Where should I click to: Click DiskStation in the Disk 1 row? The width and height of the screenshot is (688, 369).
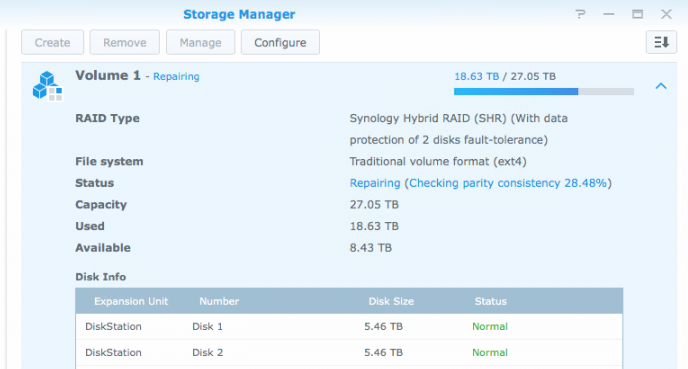113,326
